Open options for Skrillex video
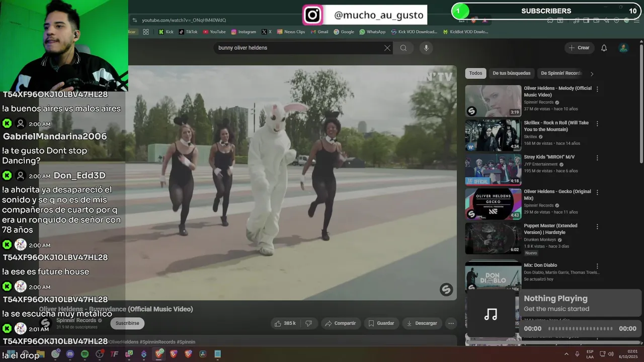The image size is (644, 362). (597, 123)
